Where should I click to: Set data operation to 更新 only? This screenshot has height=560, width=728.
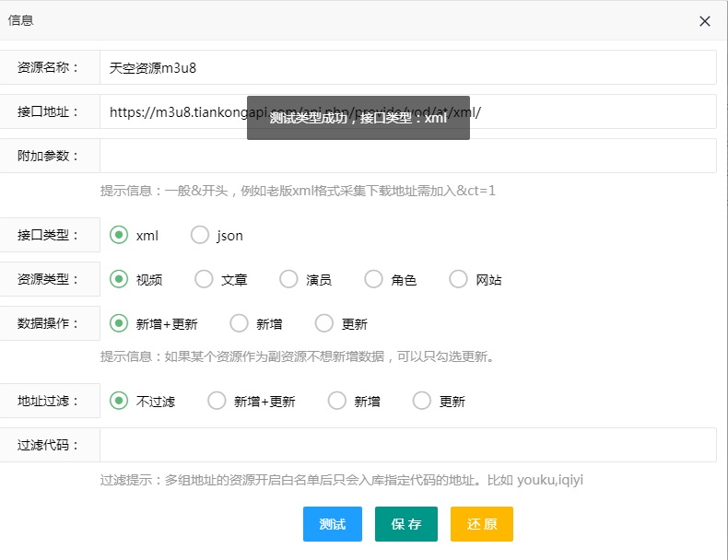click(323, 323)
